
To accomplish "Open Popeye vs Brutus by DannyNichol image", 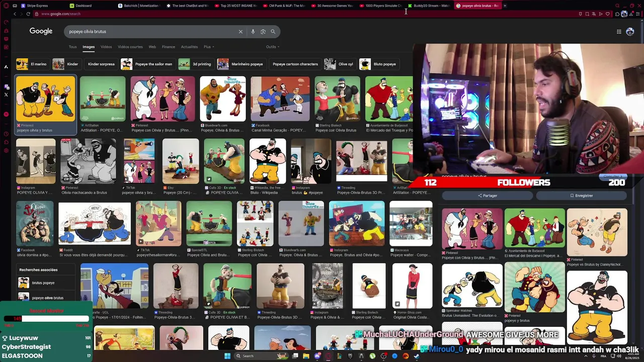I will point(597,232).
